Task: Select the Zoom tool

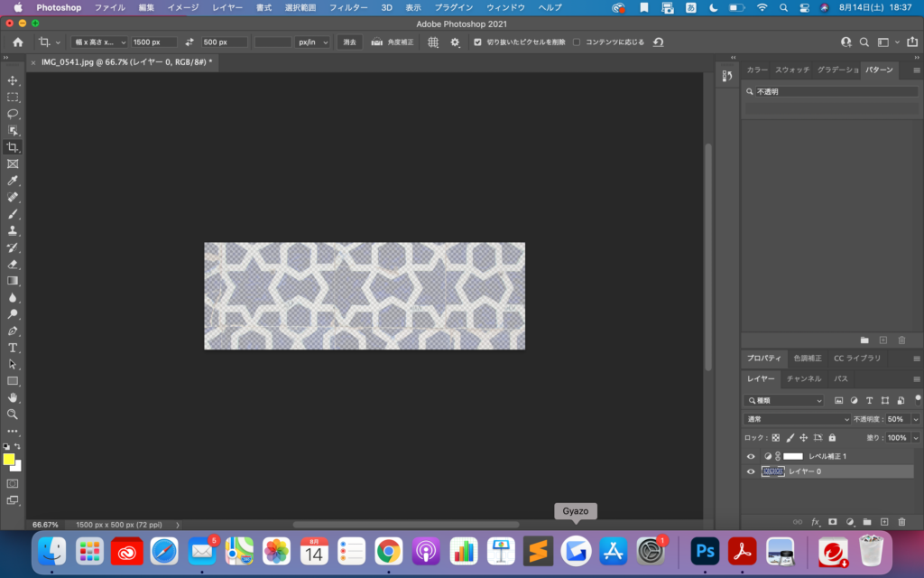Action: point(13,414)
